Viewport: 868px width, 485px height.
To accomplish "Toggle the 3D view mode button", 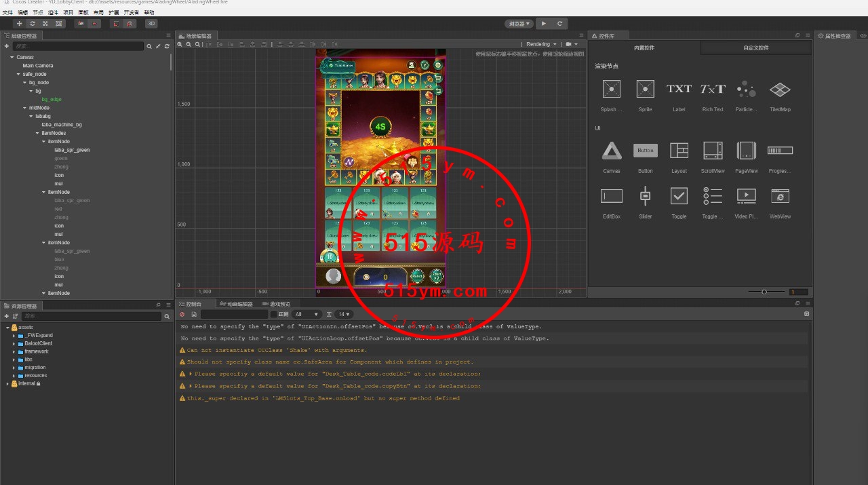I will click(151, 24).
